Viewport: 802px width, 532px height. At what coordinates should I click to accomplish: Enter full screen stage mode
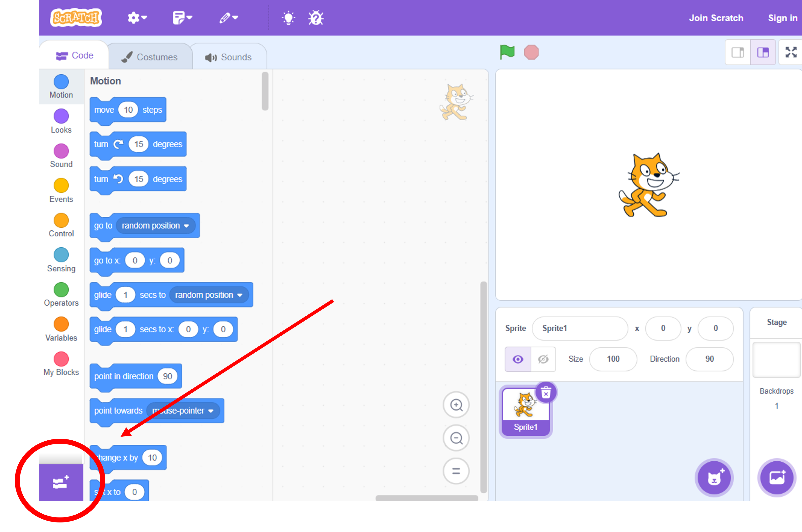[791, 52]
